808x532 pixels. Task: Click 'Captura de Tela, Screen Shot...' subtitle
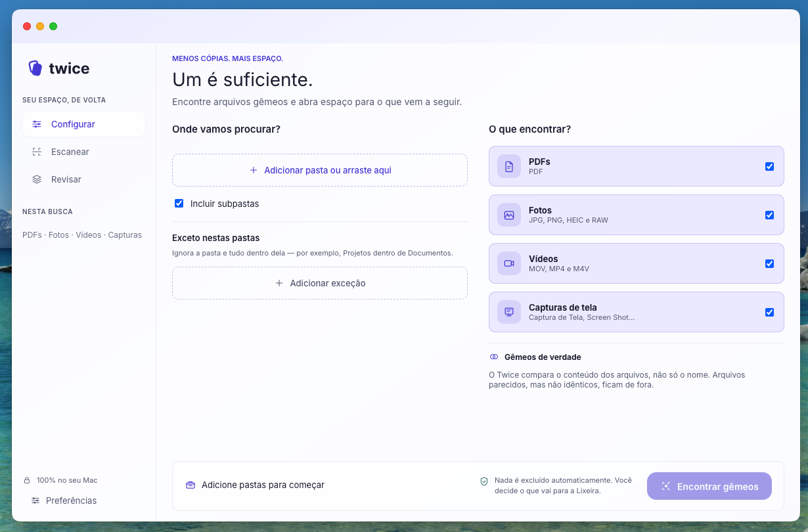(x=581, y=317)
